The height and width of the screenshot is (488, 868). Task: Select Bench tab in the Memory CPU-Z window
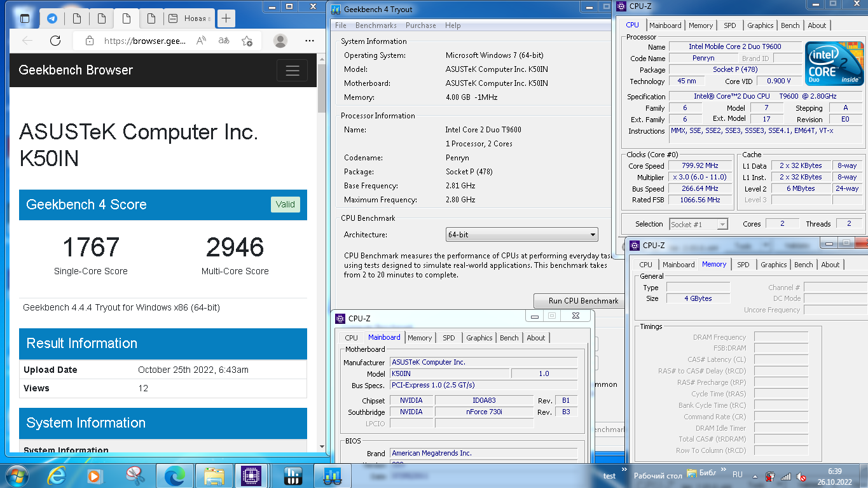tap(803, 265)
